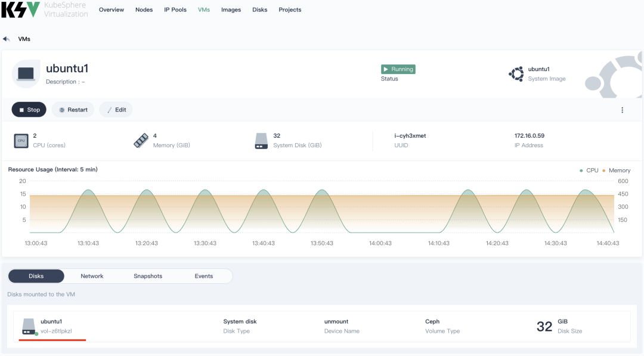
Task: Open the Overview menu
Action: [x=112, y=10]
